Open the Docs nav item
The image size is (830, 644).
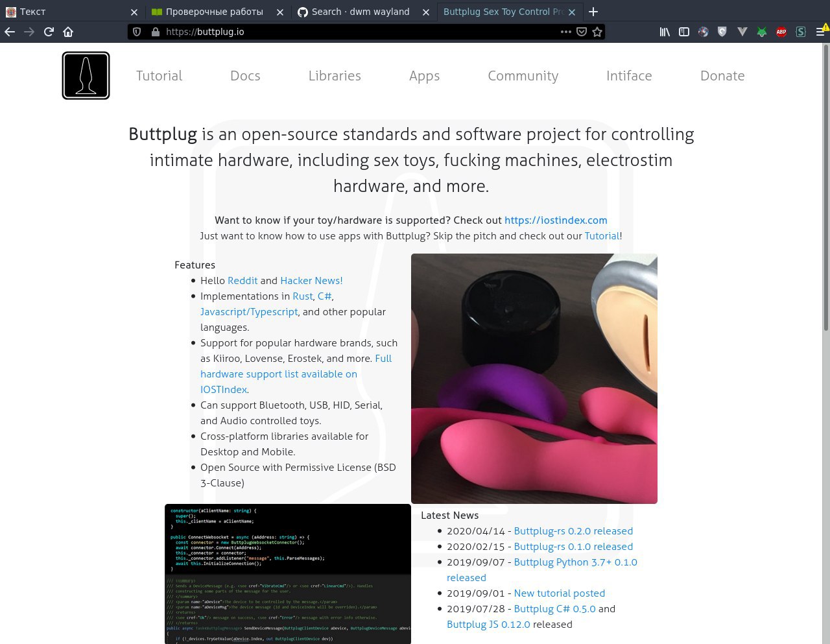click(x=245, y=76)
